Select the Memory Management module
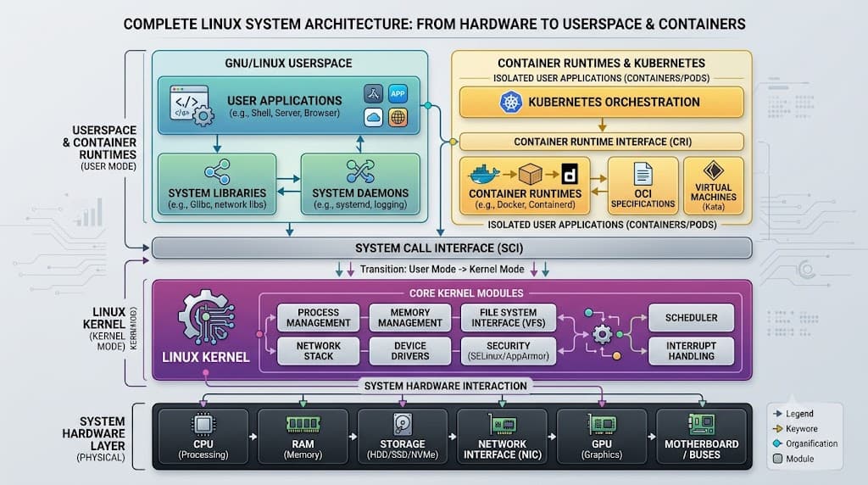Screen dimensions: 868x485 pos(410,318)
